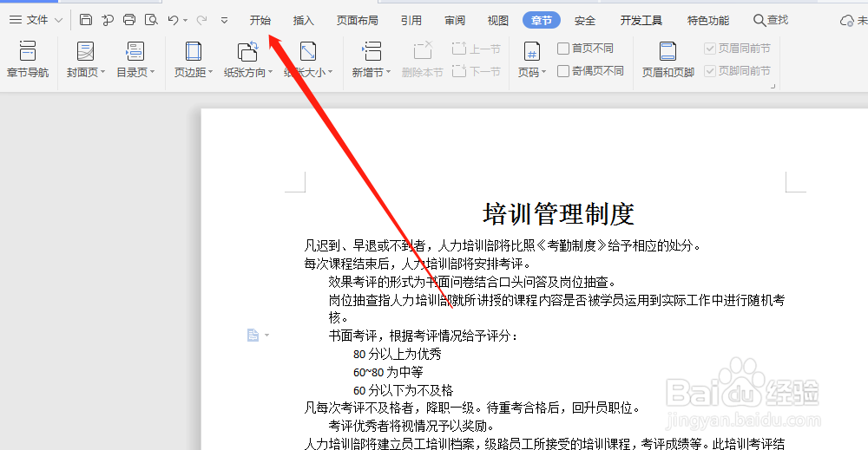The height and width of the screenshot is (450, 868).
Task: Switch to the 开始 tab
Action: (260, 21)
